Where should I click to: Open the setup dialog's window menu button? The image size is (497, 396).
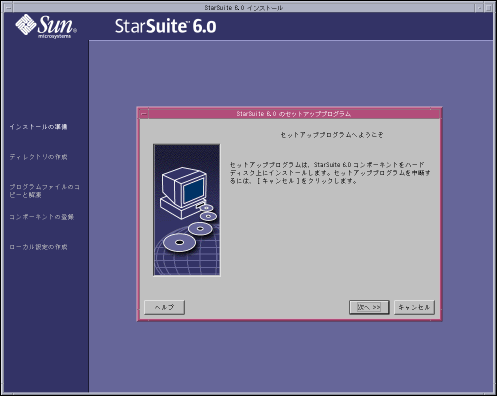point(144,114)
